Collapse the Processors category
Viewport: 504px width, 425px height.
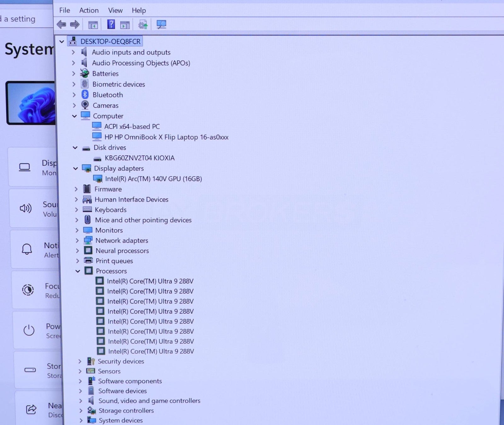(x=78, y=271)
